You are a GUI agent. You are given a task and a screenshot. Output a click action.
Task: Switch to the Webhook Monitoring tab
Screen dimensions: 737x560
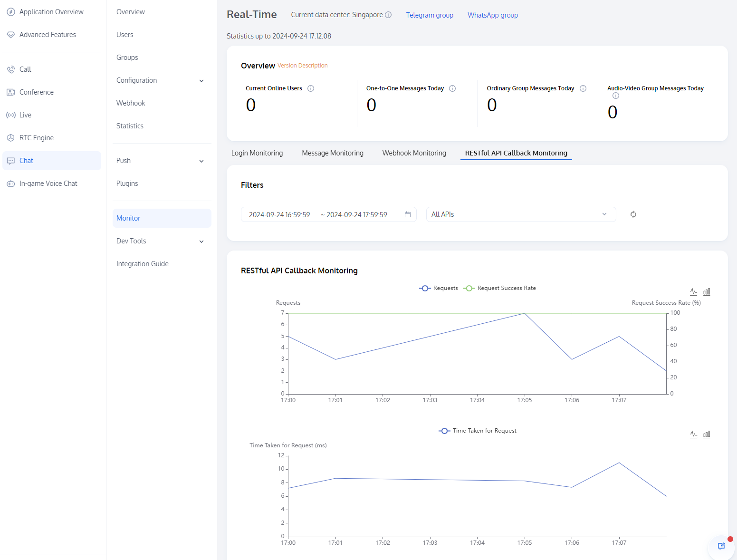(x=414, y=153)
